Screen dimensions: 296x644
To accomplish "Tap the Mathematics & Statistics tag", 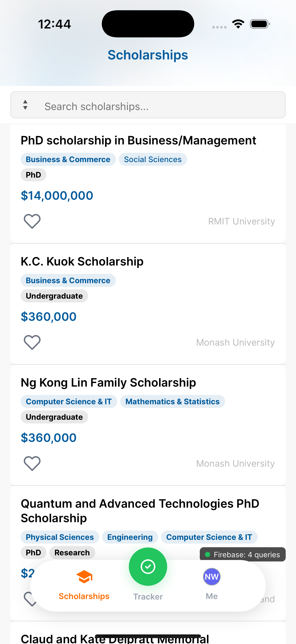I will click(172, 402).
